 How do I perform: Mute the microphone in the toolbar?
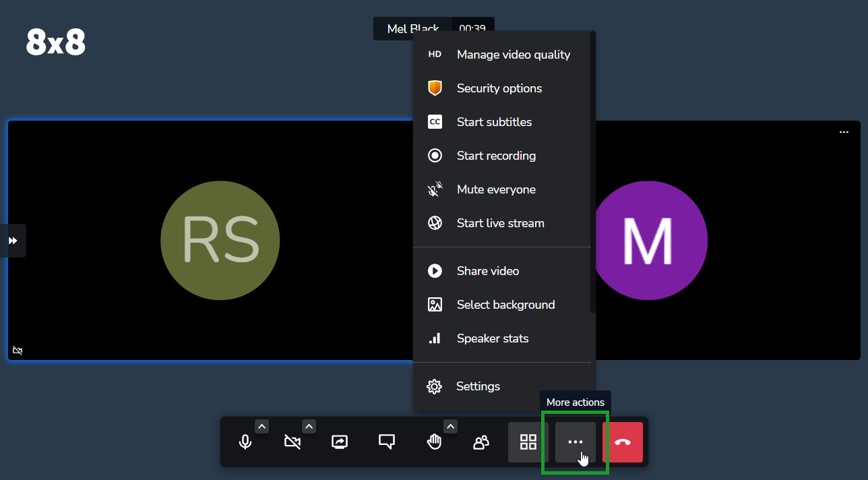tap(245, 442)
